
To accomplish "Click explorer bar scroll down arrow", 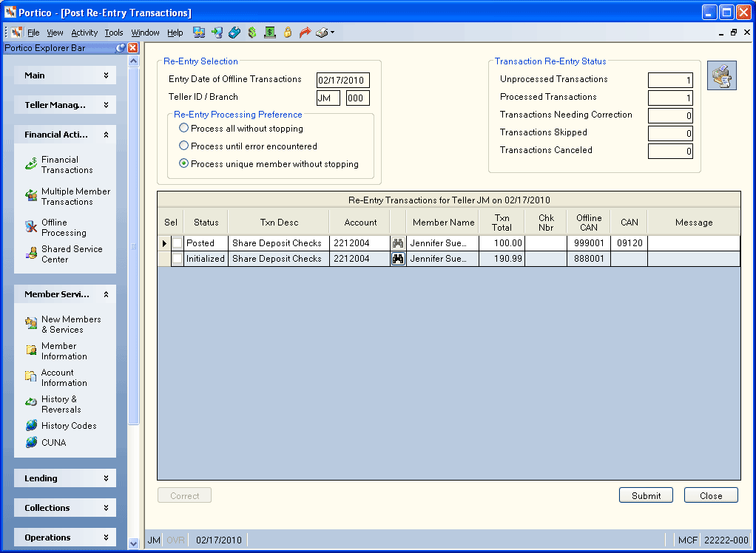I will [134, 543].
